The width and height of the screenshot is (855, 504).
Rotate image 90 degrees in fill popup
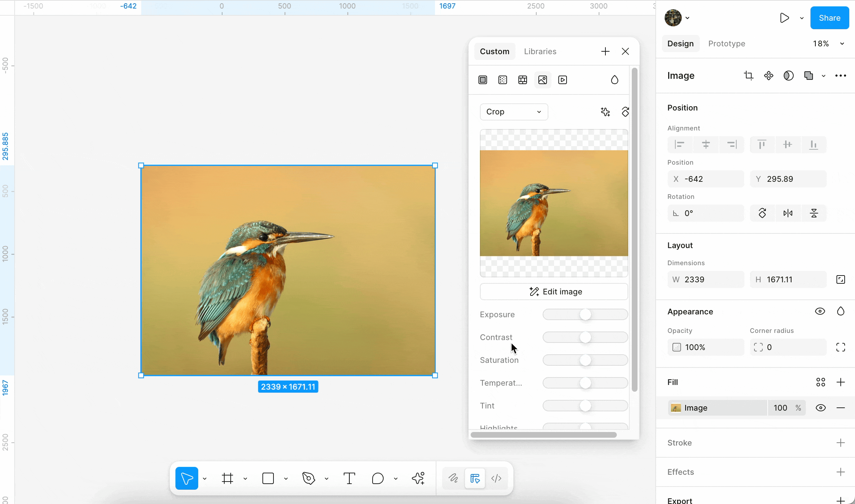pyautogui.click(x=625, y=112)
